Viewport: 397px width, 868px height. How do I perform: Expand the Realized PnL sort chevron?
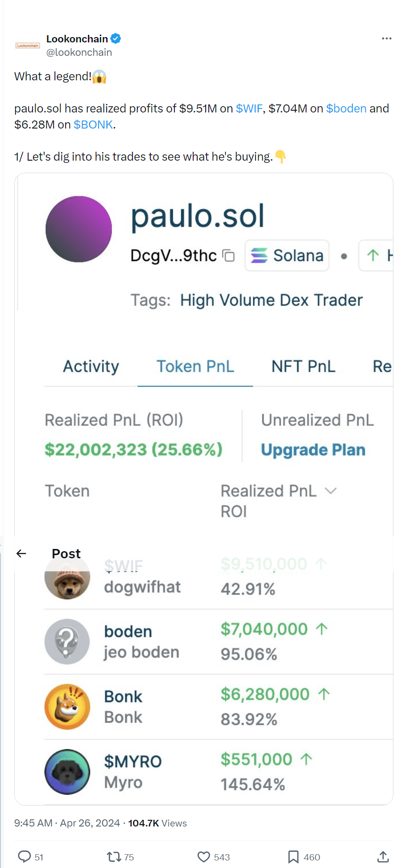[331, 491]
